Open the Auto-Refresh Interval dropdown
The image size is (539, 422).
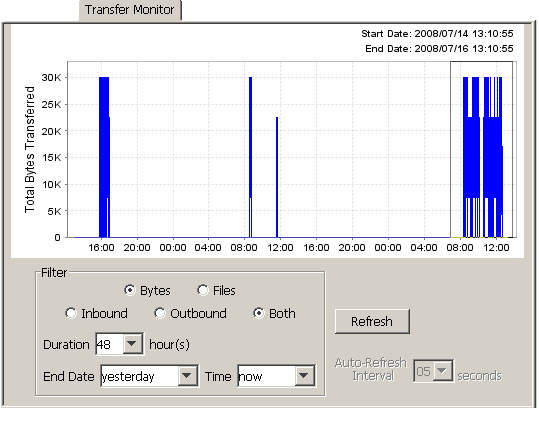pos(442,370)
